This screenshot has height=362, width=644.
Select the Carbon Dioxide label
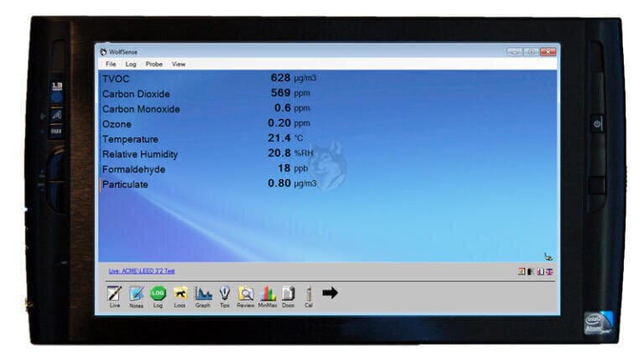136,94
